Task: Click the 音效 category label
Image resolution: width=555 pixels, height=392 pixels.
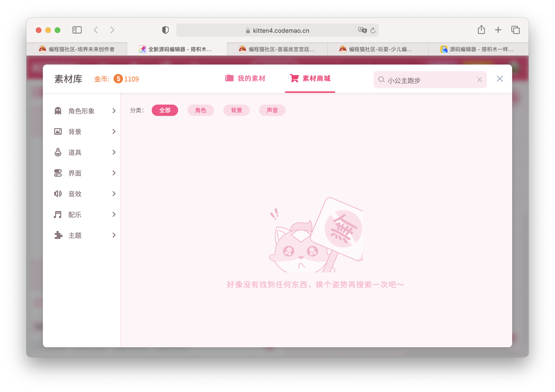Action: (75, 194)
